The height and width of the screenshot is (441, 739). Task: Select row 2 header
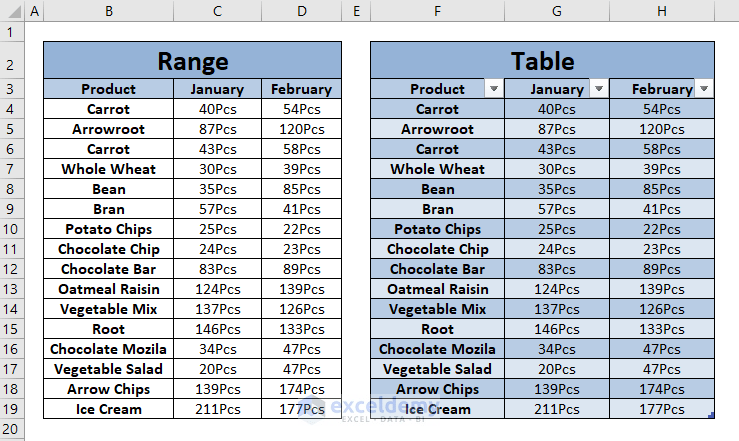pyautogui.click(x=12, y=60)
